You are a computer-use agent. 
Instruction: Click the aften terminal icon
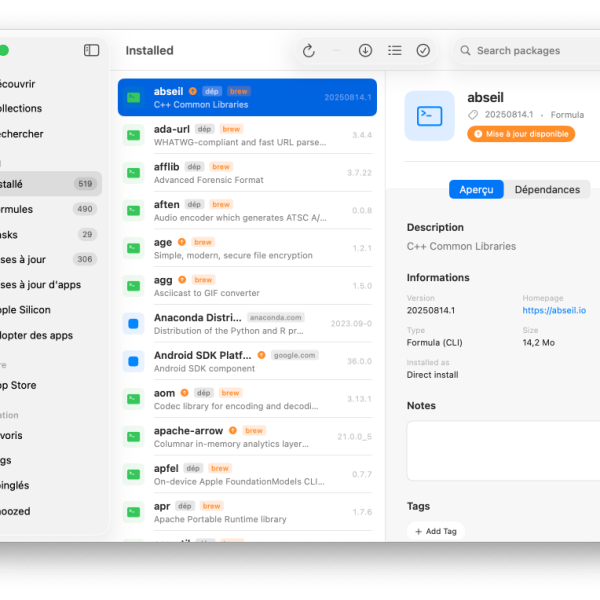[134, 210]
